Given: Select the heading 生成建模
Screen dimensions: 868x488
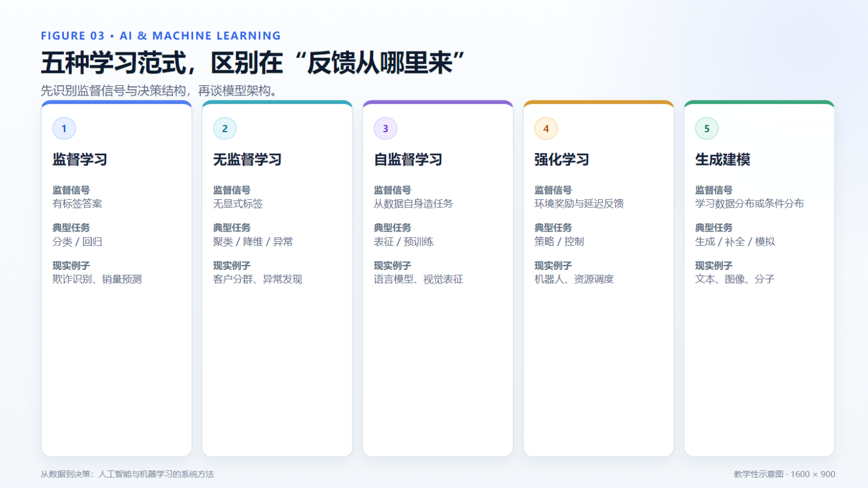Looking at the screenshot, I should click(x=722, y=160).
